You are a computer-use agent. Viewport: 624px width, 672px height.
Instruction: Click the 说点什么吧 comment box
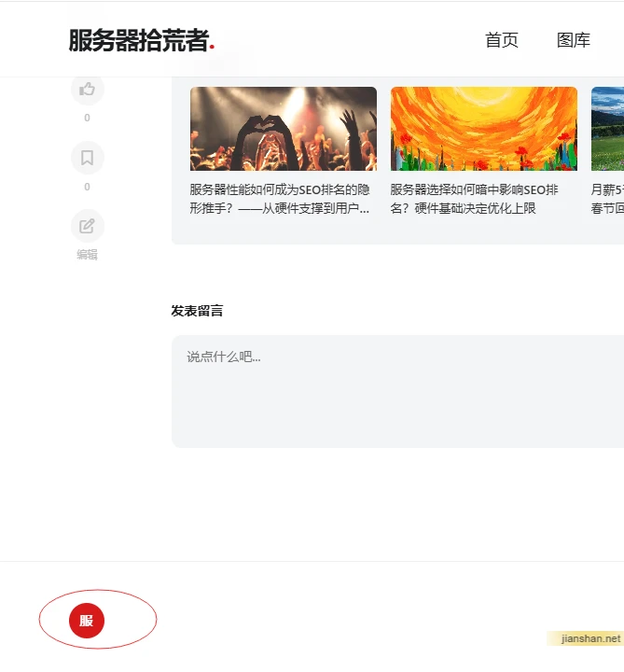[x=397, y=392]
